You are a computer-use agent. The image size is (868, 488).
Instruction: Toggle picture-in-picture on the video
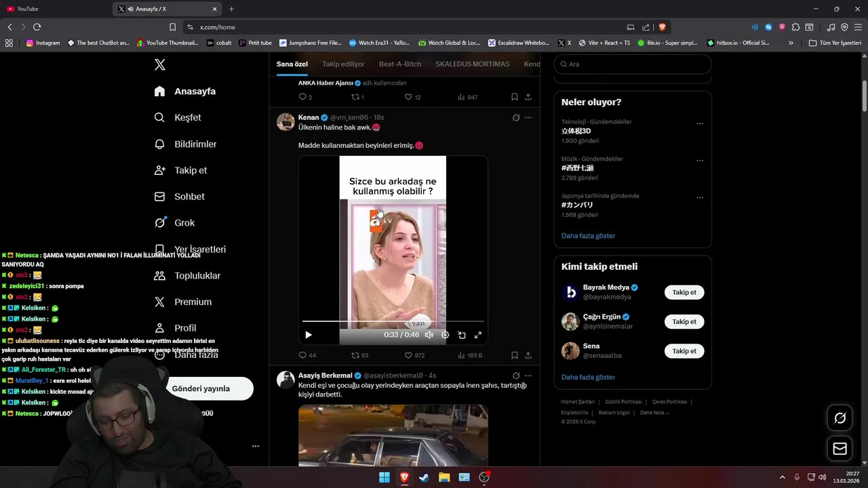click(461, 335)
